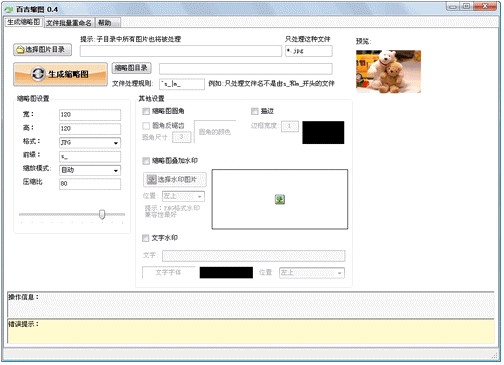504x365 pixels.
Task: Click the big 生成缩略图 generate button
Action: coord(61,74)
